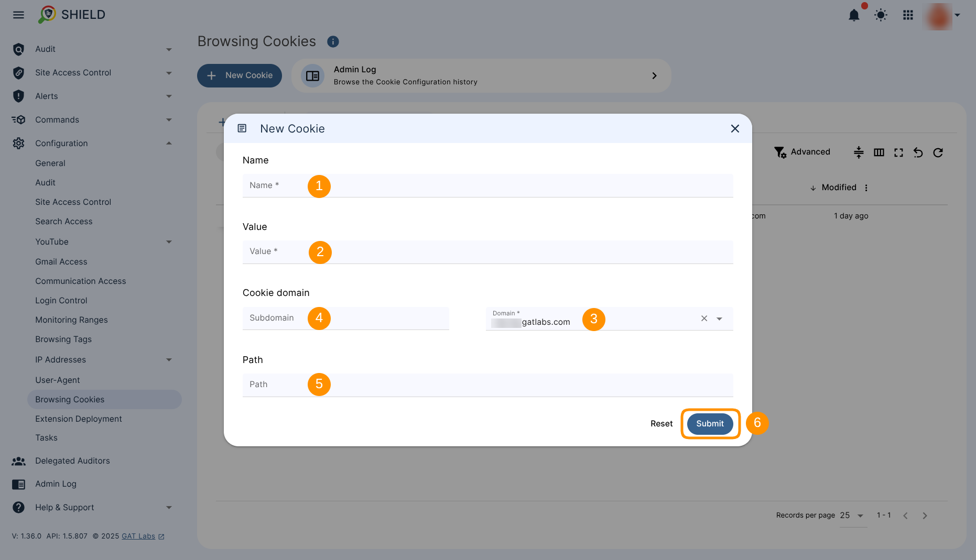Click the Path input field
The width and height of the screenshot is (976, 560).
point(487,385)
